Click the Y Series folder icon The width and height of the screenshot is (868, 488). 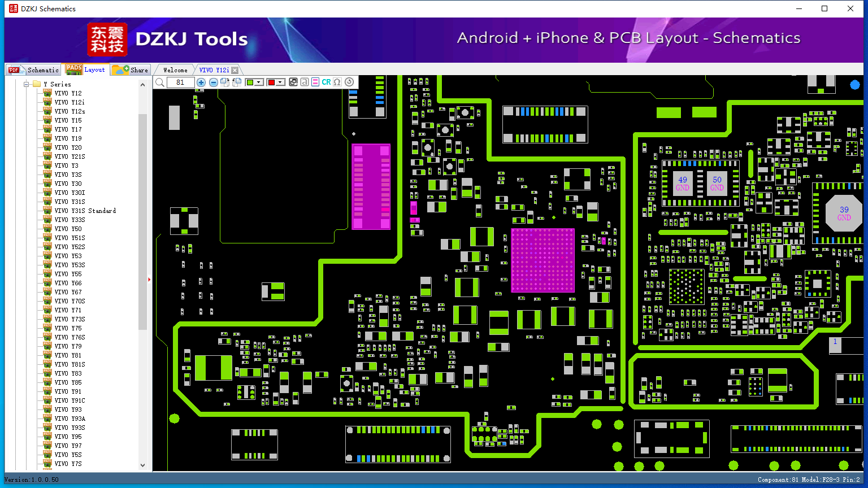click(x=37, y=84)
